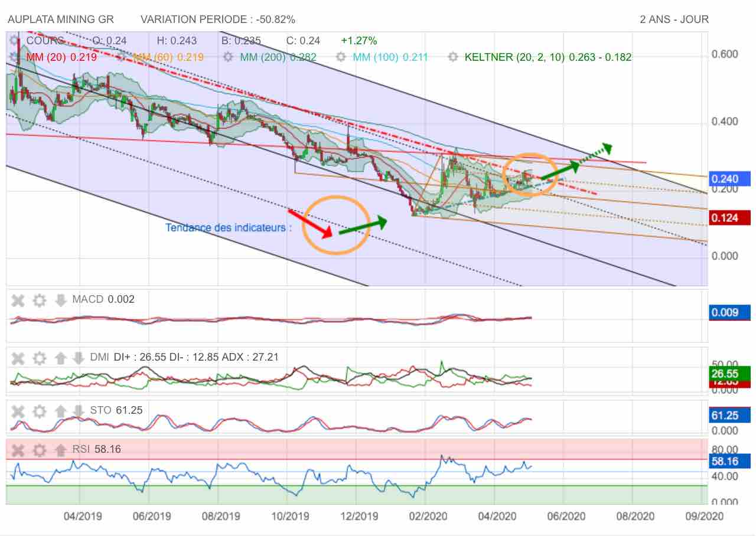This screenshot has width=756, height=536.
Task: Remove the STO indicator panel
Action: (x=18, y=411)
